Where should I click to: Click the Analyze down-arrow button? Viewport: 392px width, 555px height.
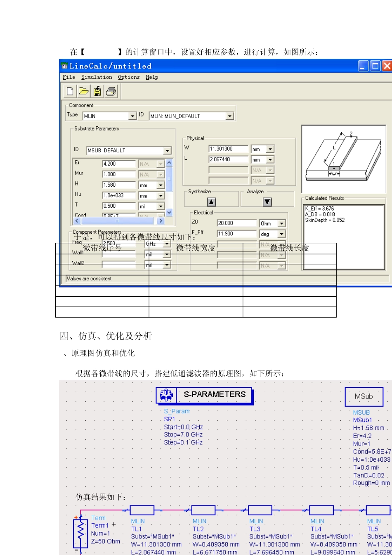[267, 202]
